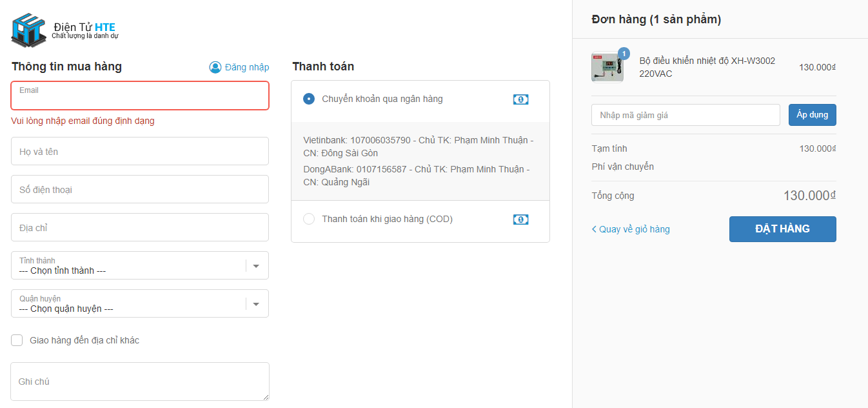
Task: Go back via Quay về giỏ hàng link
Action: click(x=635, y=229)
